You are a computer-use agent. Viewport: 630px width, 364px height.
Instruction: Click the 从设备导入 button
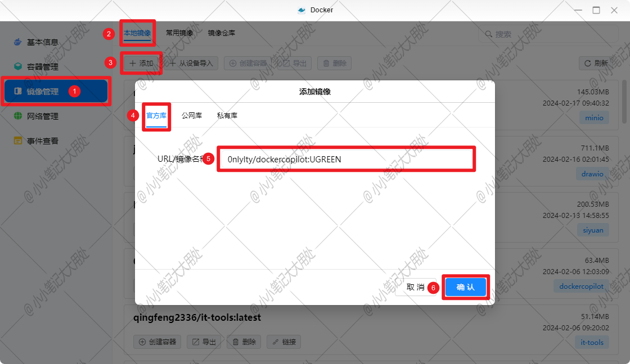pos(191,63)
